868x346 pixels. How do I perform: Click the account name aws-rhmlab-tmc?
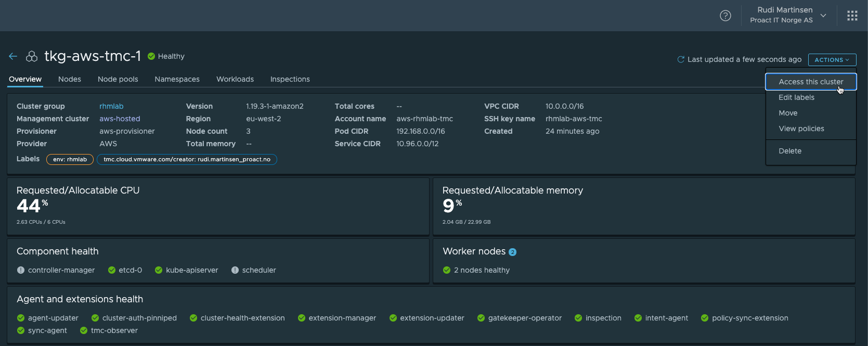(x=424, y=119)
